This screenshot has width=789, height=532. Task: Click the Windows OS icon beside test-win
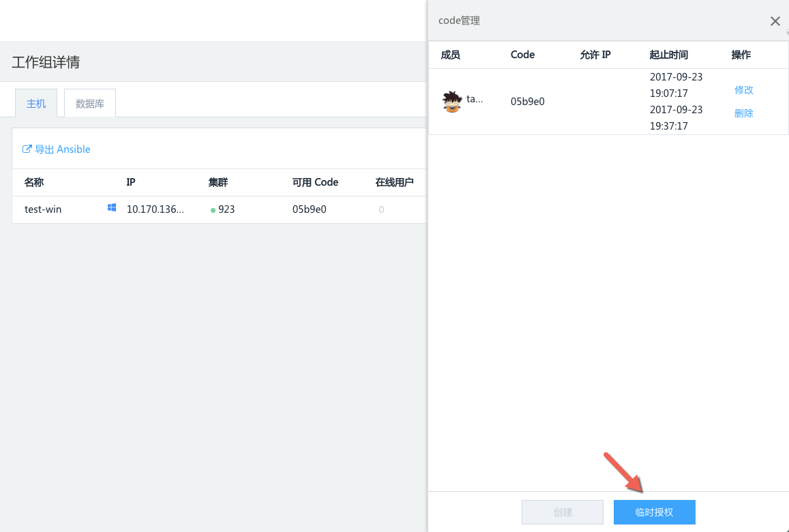[x=112, y=207]
